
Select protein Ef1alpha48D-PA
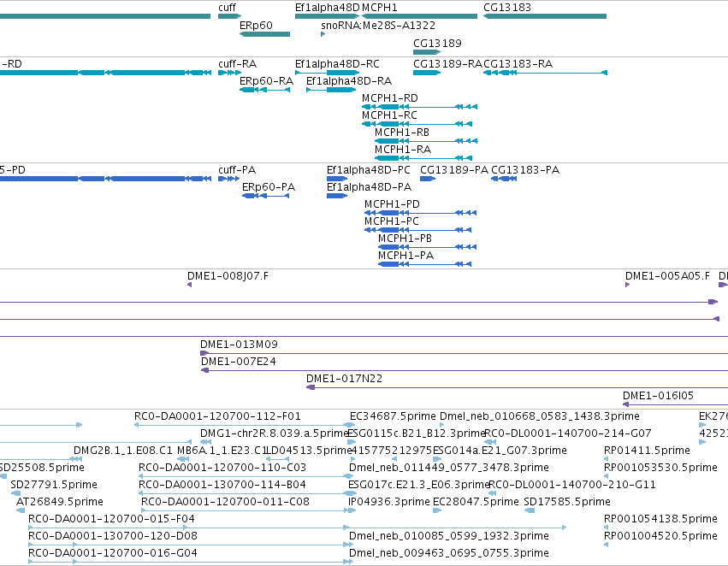pos(337,196)
